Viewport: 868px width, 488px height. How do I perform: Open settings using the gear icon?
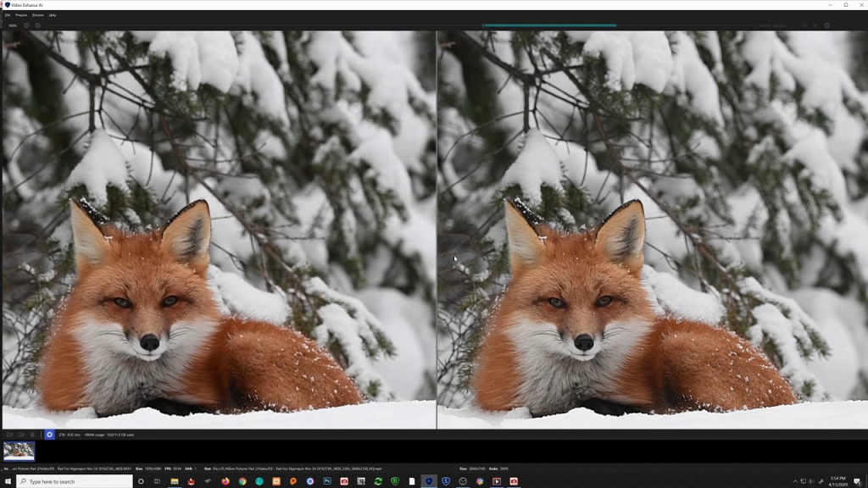pyautogui.click(x=828, y=26)
